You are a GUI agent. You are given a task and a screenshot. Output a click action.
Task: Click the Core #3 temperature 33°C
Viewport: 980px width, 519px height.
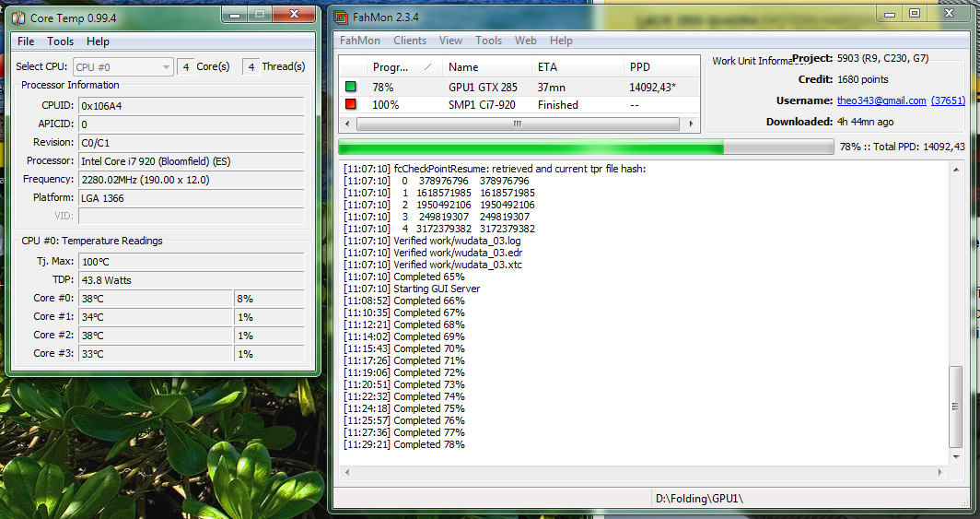coord(156,353)
